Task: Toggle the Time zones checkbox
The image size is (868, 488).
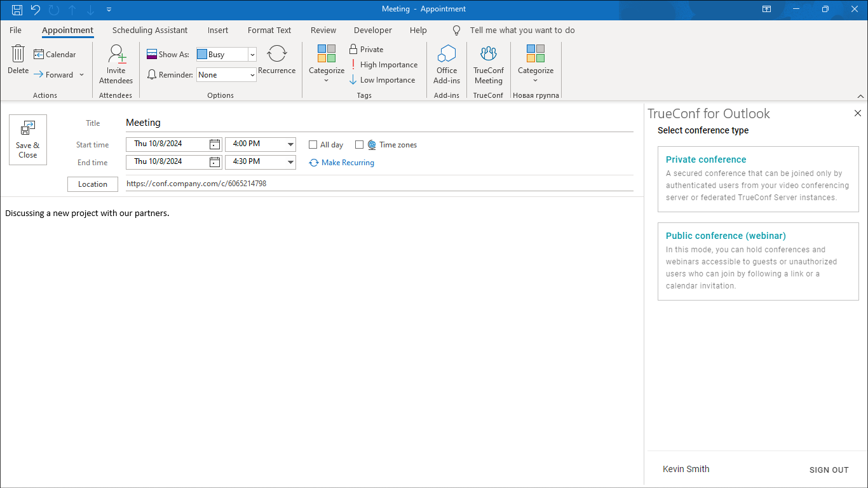Action: pos(359,145)
